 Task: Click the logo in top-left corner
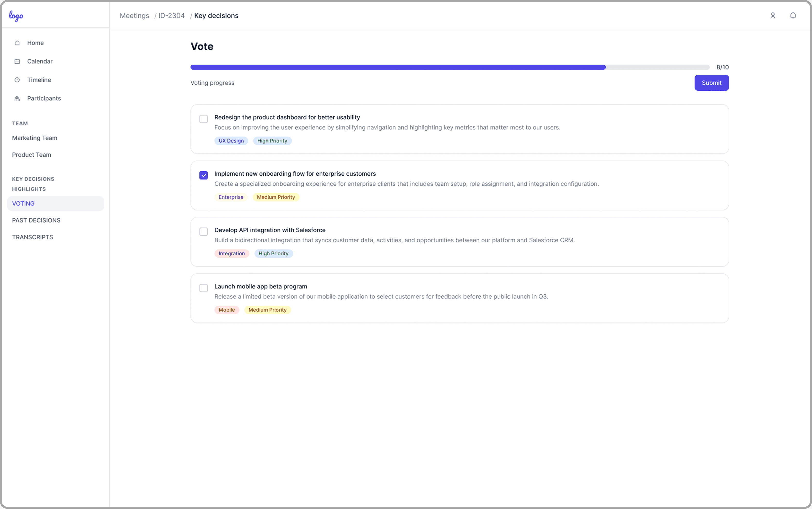click(x=16, y=16)
